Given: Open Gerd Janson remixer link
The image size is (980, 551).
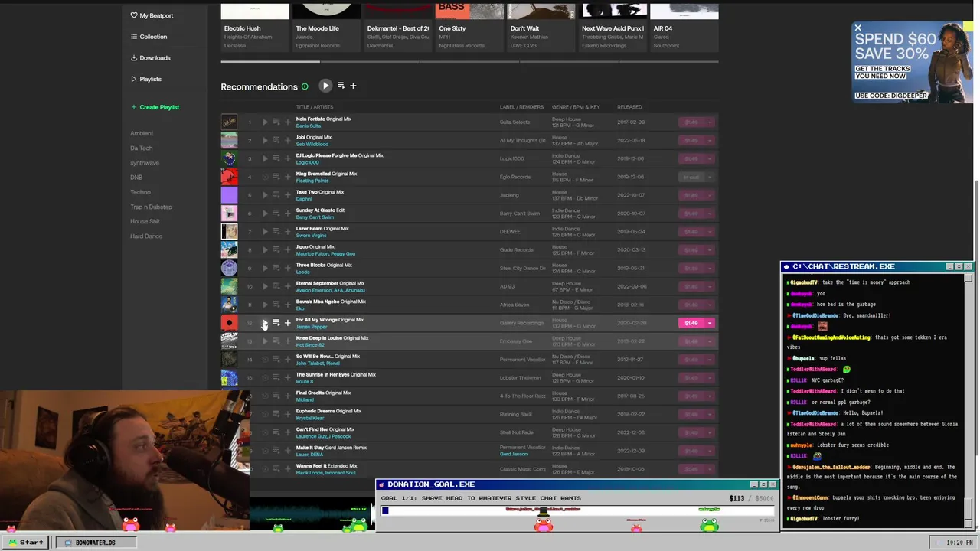Looking at the screenshot, I should point(513,454).
